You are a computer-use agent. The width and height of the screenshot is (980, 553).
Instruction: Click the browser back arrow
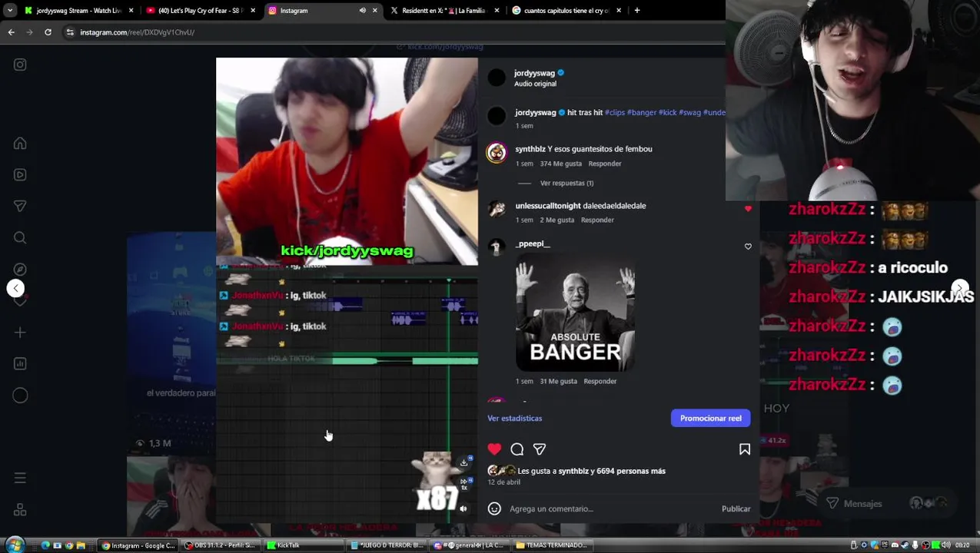(11, 32)
